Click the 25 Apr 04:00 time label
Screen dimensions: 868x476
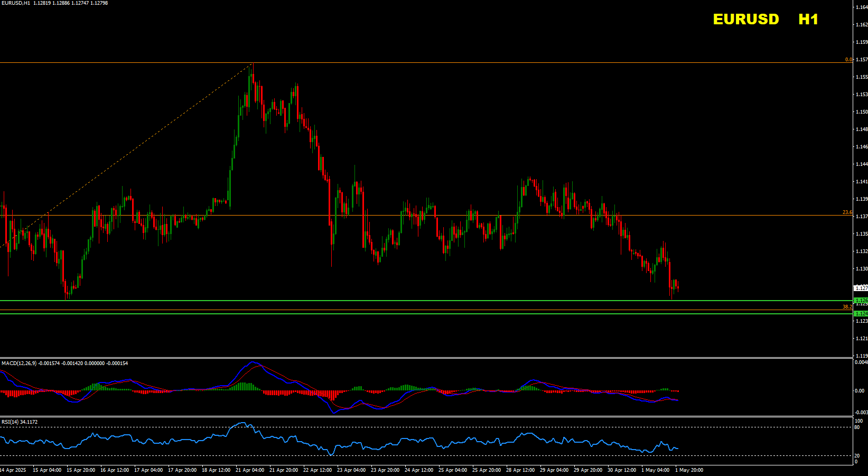coord(453,470)
